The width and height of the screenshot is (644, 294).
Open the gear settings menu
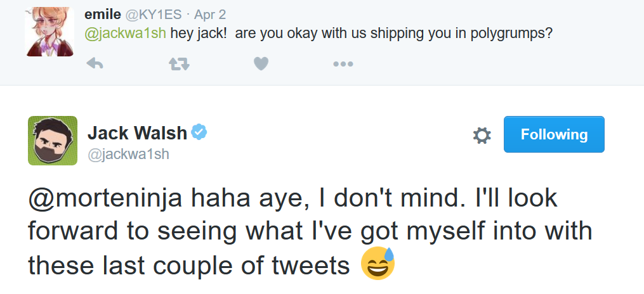tap(482, 135)
